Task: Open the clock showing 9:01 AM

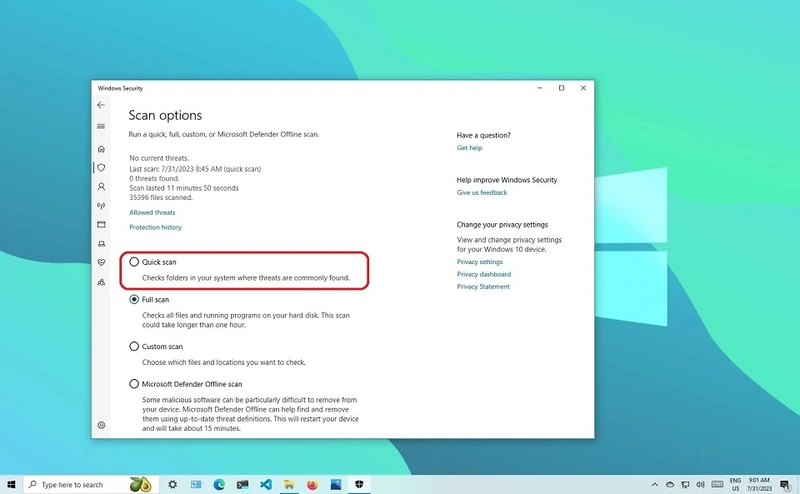Action: click(759, 484)
